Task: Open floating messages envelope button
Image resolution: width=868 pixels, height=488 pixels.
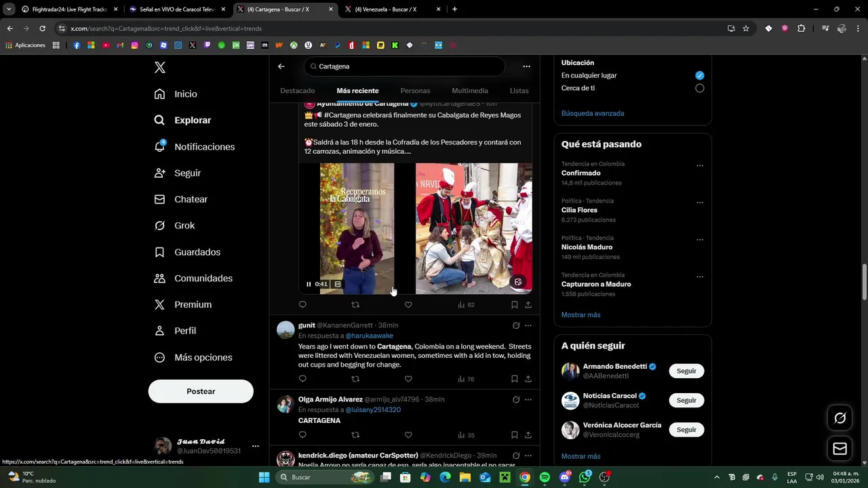Action: click(x=840, y=449)
